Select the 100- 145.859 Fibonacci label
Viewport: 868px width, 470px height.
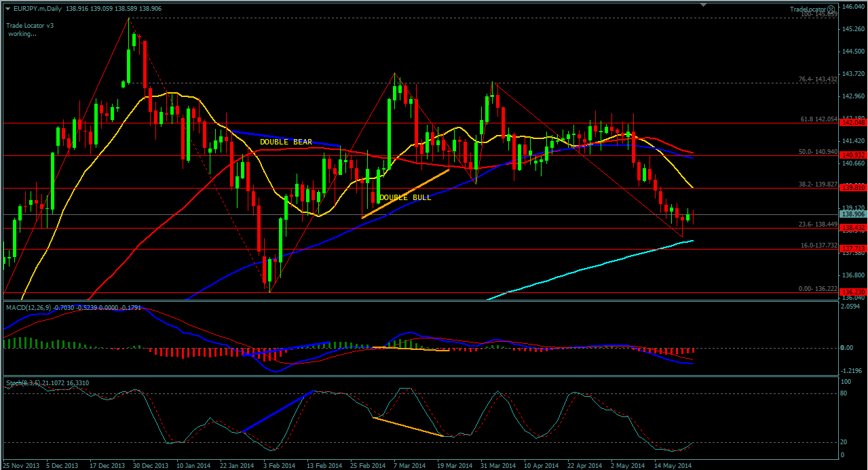[x=818, y=14]
